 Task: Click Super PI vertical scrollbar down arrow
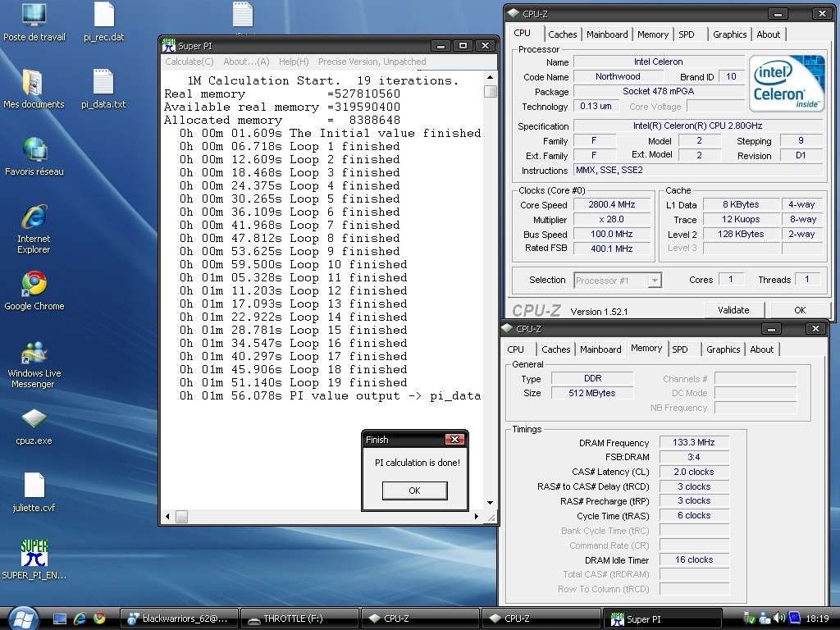(x=491, y=503)
